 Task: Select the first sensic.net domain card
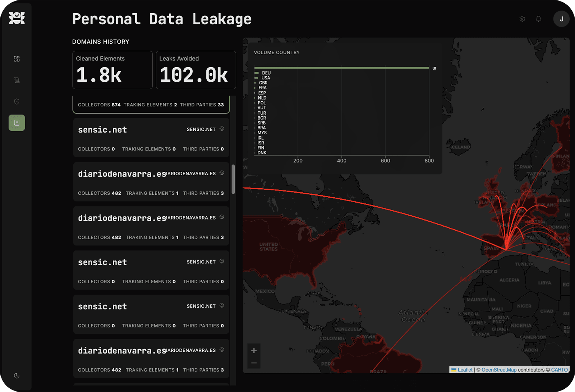pos(151,138)
